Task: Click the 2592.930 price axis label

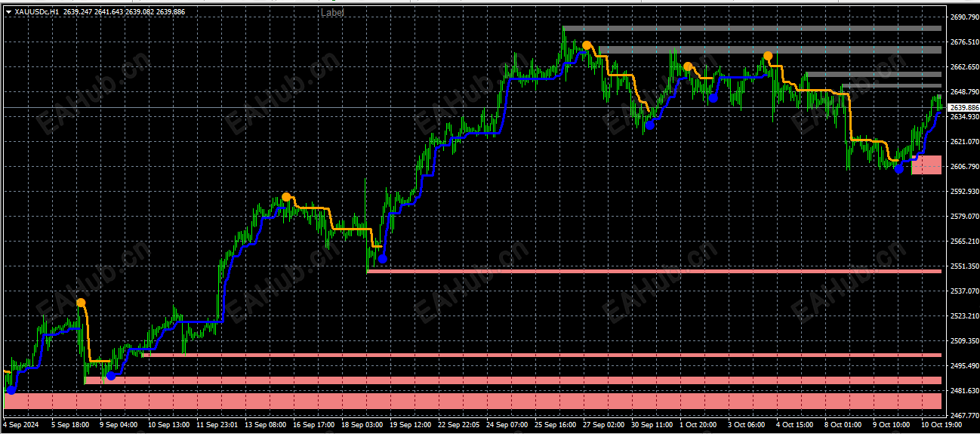Action: (964, 191)
